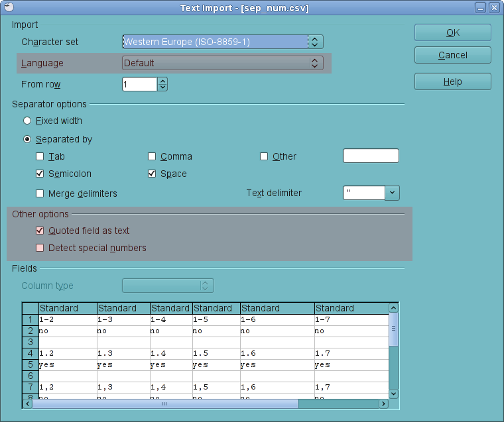
Task: Tick the Other separator checkbox
Action: coord(264,157)
